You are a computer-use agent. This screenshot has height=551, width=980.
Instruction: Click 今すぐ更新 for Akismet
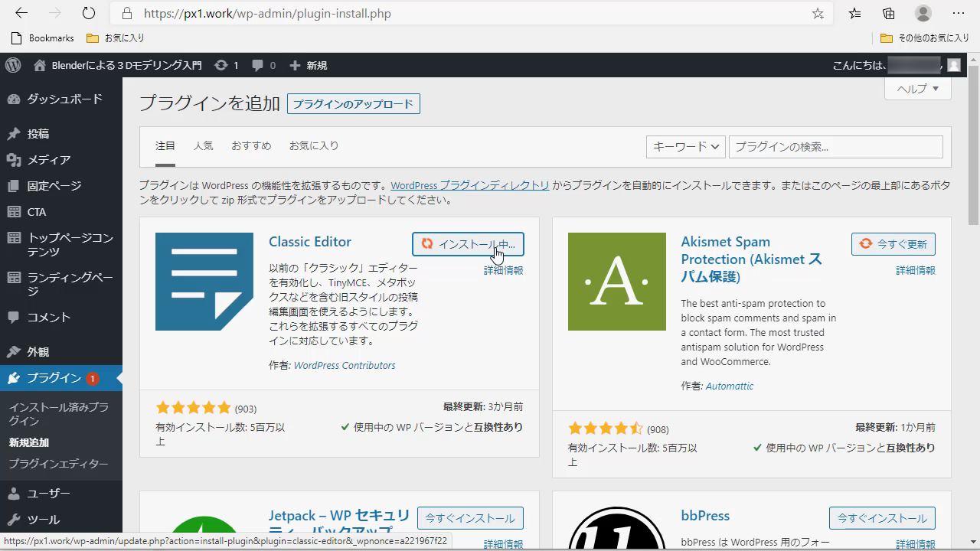(893, 244)
